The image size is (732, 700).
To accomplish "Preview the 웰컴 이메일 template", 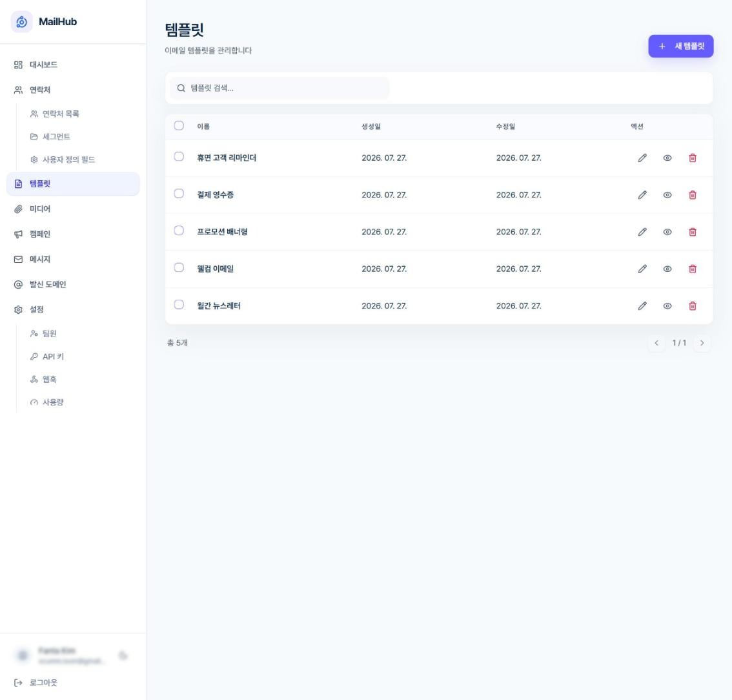I will 667,269.
